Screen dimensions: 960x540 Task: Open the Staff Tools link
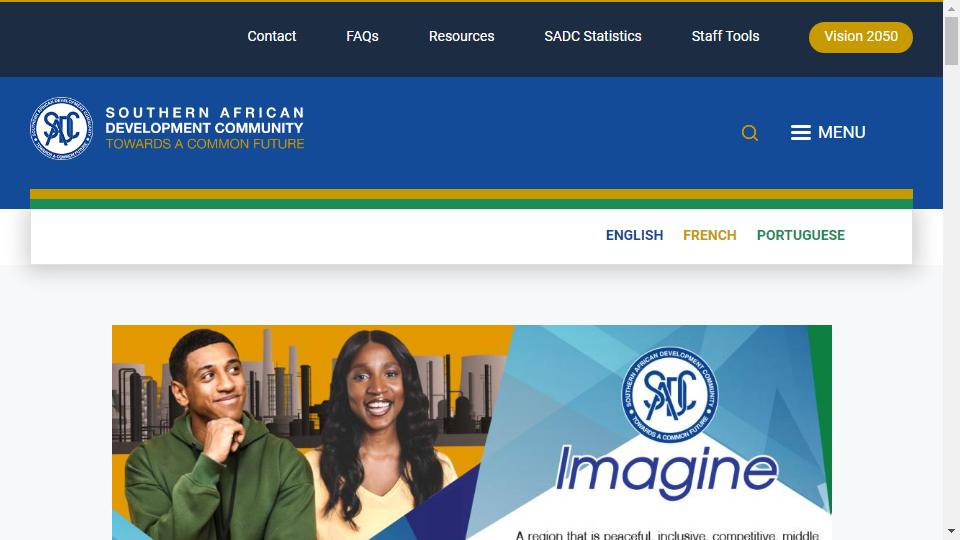tap(725, 37)
